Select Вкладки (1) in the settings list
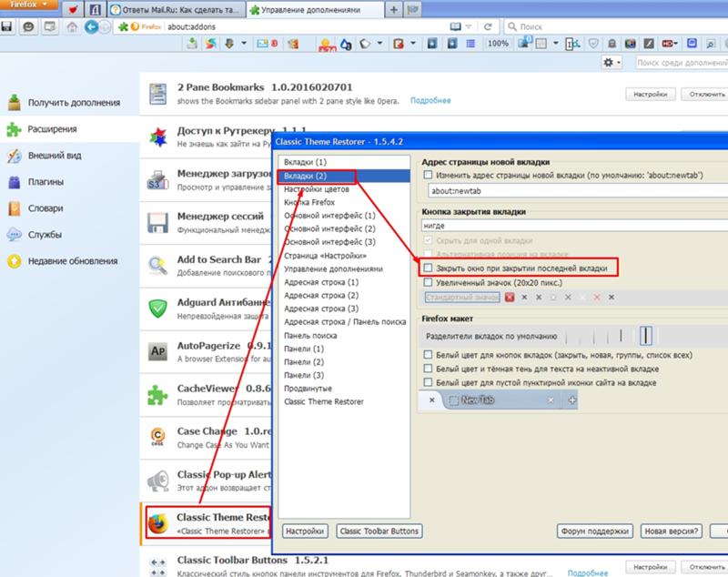The height and width of the screenshot is (577, 728). (344, 162)
